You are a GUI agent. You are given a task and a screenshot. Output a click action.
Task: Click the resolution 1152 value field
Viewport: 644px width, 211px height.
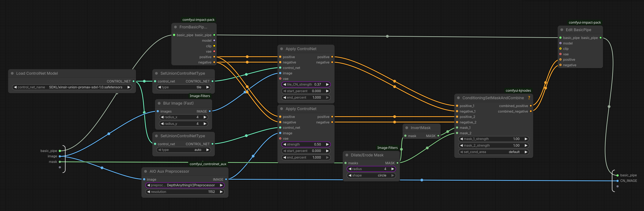(x=185, y=192)
